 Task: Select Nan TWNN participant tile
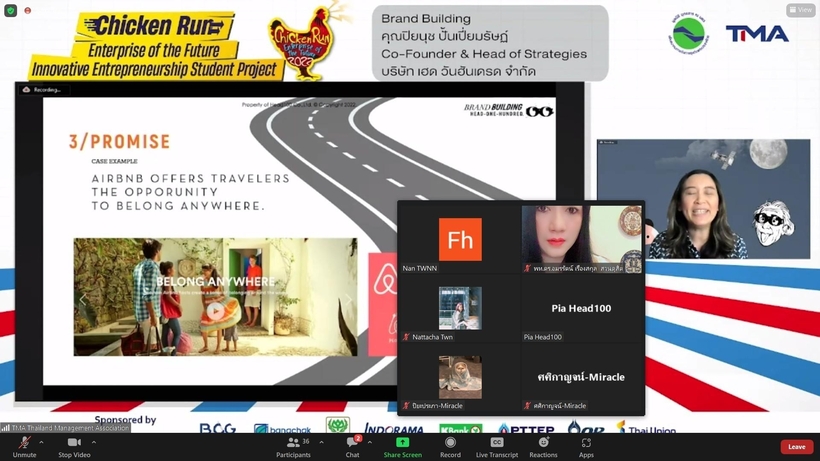(x=459, y=240)
